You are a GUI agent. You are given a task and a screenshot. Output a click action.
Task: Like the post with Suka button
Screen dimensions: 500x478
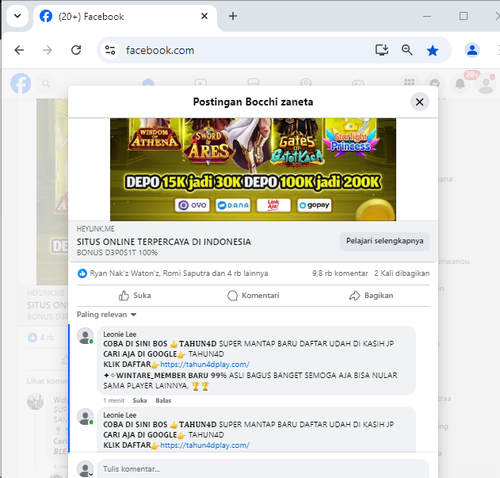(x=135, y=295)
